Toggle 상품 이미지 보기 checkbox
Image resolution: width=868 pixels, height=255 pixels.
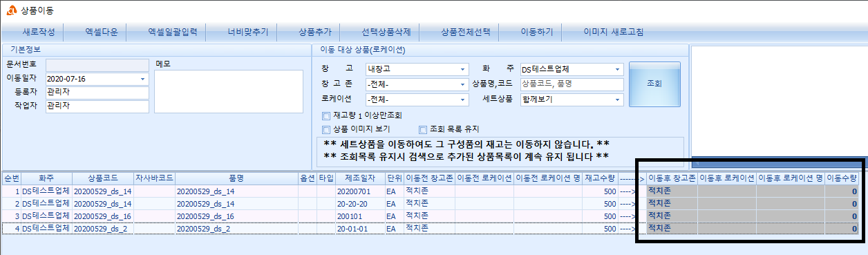[326, 129]
